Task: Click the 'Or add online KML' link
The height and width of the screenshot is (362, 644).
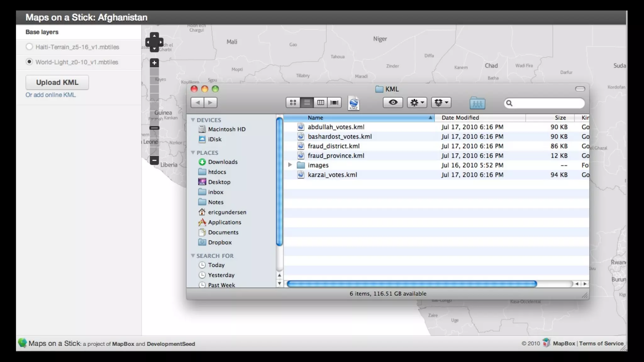Action: [x=51, y=95]
